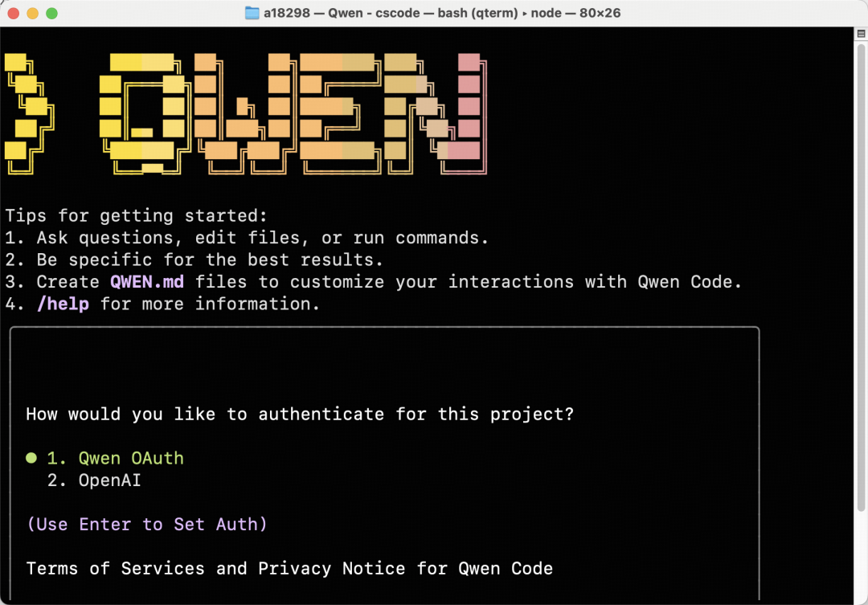Click the terminal window title text
Viewport: 868px width, 605px height.
coord(442,13)
